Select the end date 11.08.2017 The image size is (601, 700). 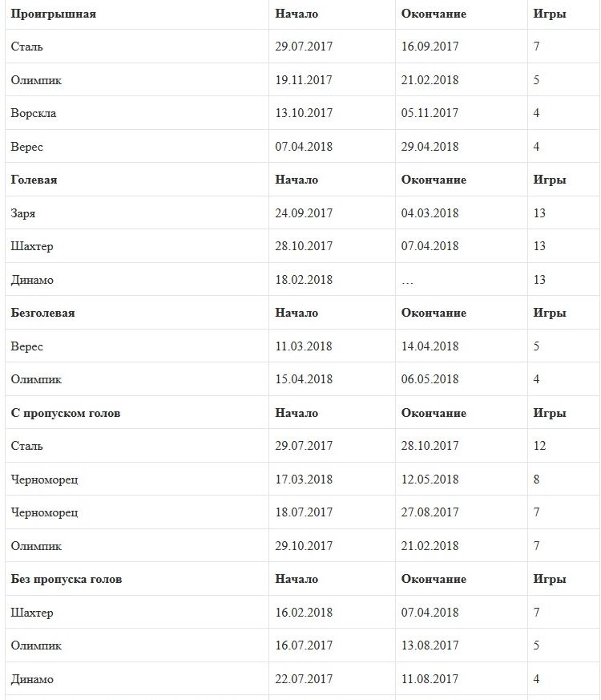point(430,679)
